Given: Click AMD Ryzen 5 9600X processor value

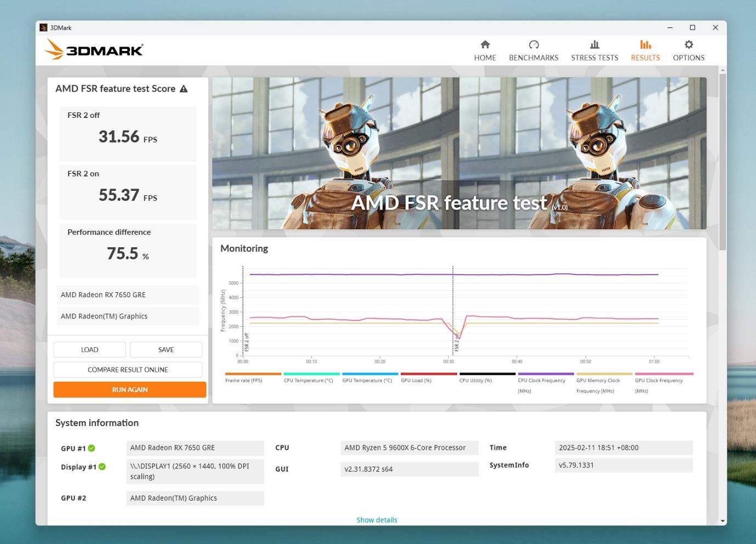Looking at the screenshot, I should point(410,448).
